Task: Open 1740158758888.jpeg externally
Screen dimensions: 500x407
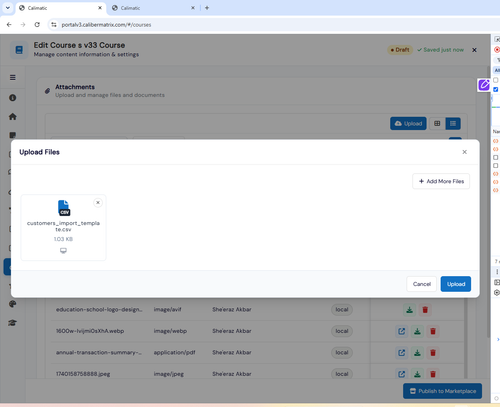Action: 402,374
